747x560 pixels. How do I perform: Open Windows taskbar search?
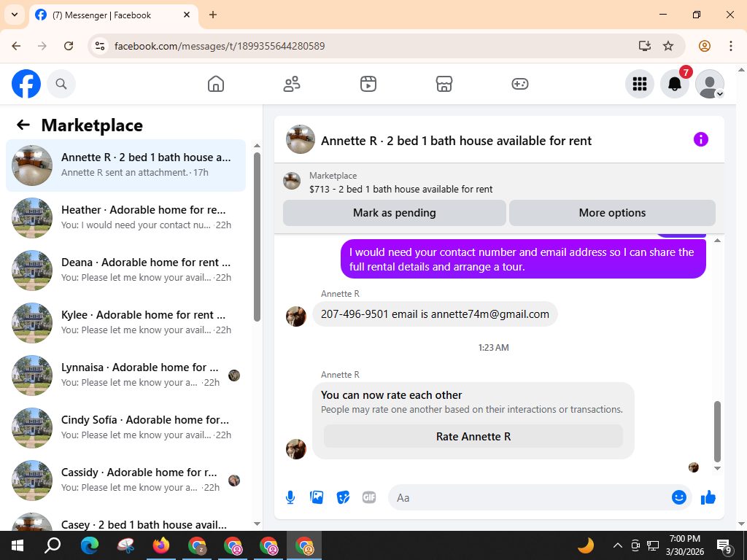(x=53, y=545)
